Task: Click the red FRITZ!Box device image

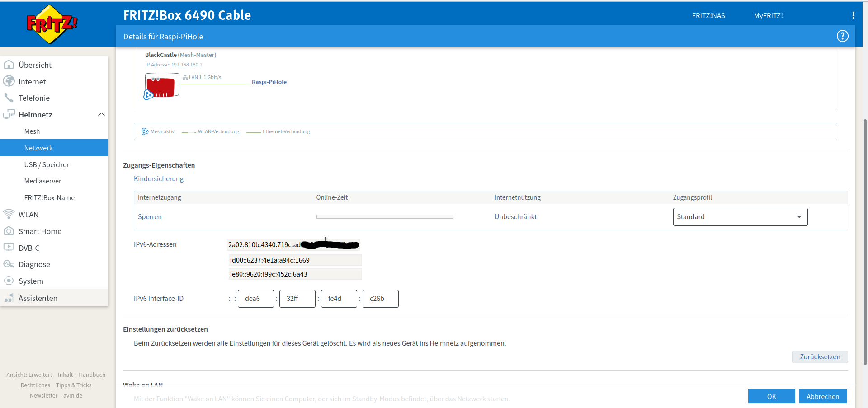Action: (162, 85)
